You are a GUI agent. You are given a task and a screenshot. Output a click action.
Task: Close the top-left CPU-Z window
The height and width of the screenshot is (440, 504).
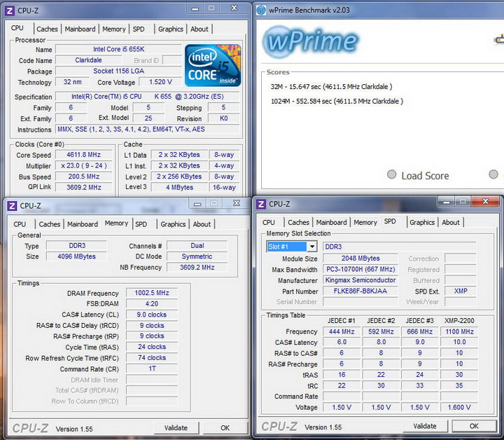234,8
